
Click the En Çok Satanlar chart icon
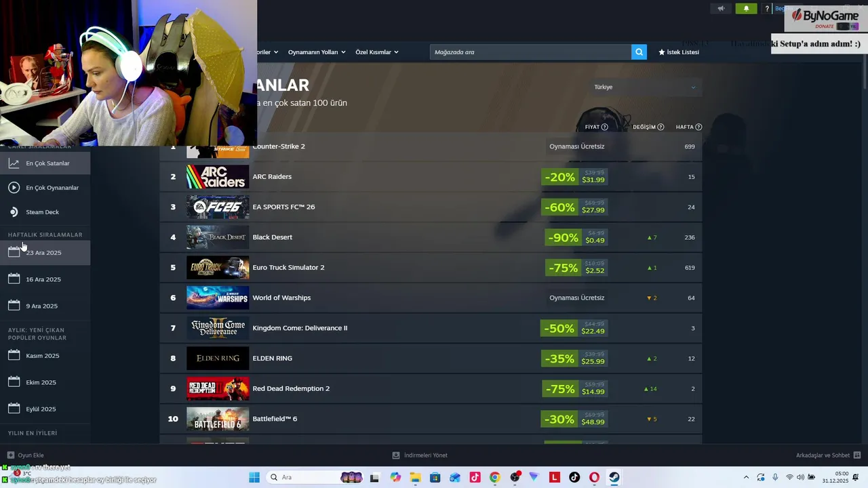tap(14, 163)
